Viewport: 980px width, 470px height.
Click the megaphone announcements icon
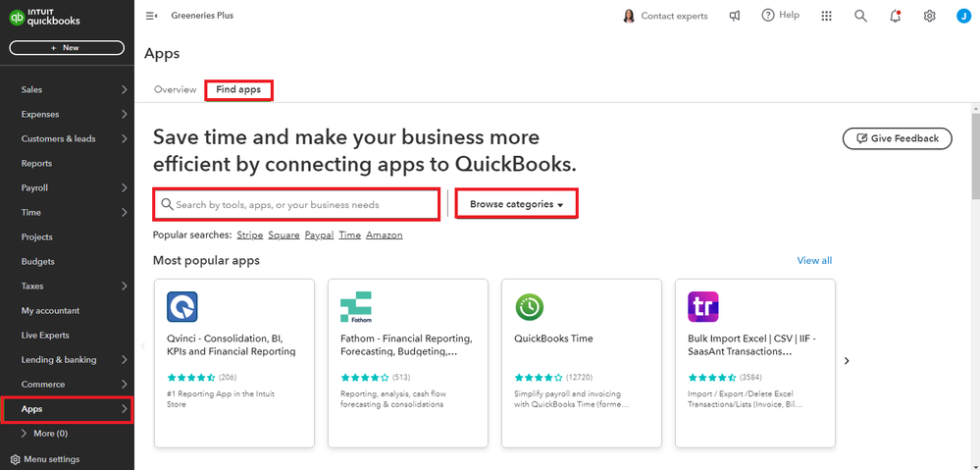click(x=735, y=16)
